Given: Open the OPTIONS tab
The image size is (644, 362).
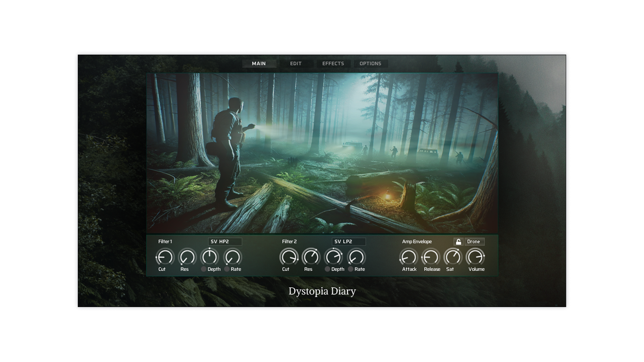Looking at the screenshot, I should (370, 64).
